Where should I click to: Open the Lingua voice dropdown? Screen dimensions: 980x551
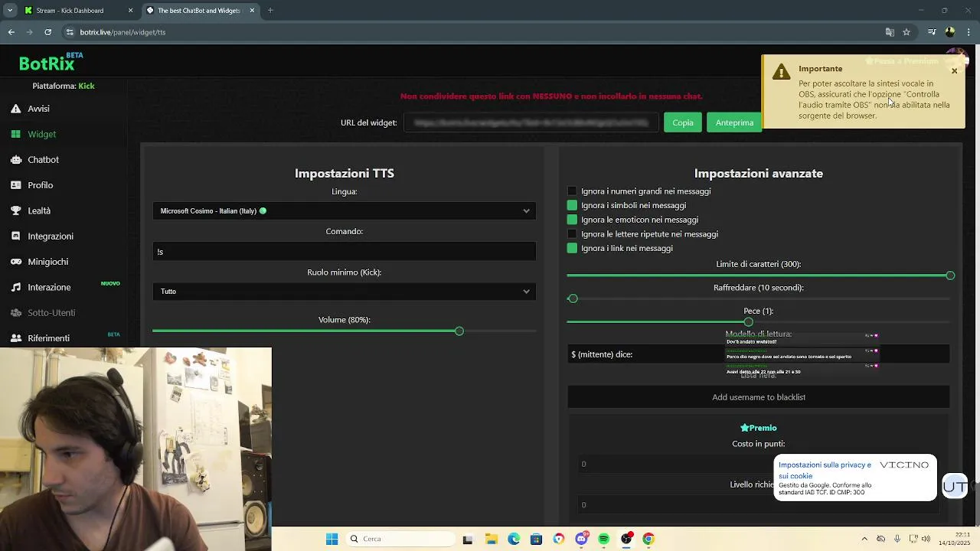tap(345, 210)
